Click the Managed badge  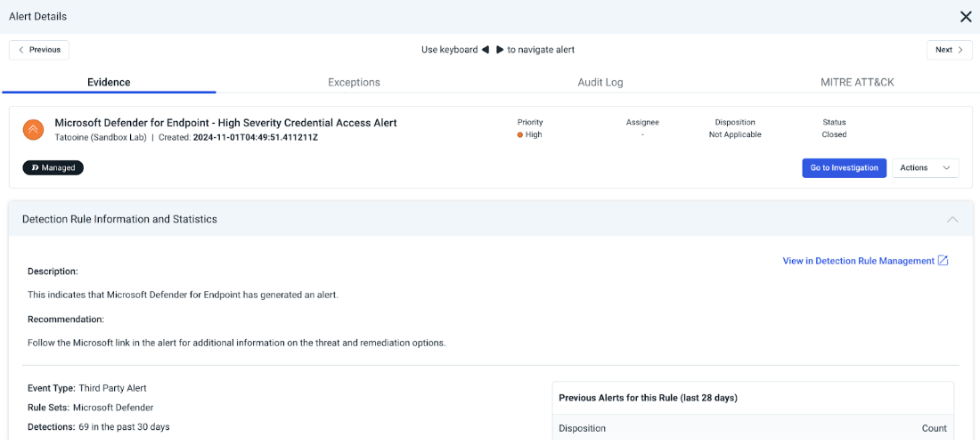(x=53, y=167)
